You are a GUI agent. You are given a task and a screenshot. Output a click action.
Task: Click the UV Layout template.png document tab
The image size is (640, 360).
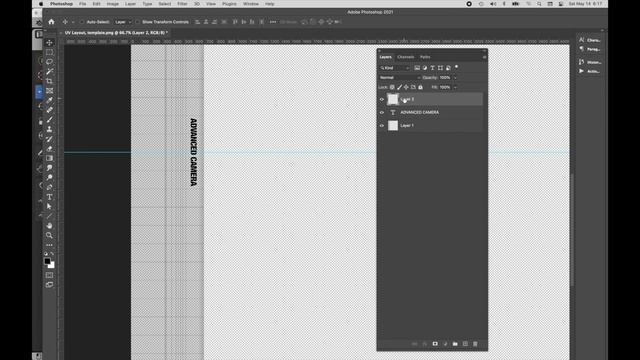tap(116, 33)
